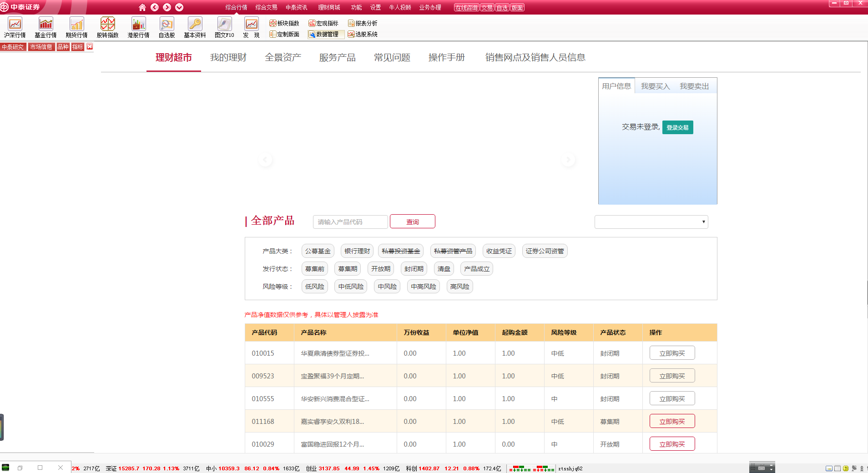868x473 pixels.
Task: Go to home via house icon
Action: (142, 7)
